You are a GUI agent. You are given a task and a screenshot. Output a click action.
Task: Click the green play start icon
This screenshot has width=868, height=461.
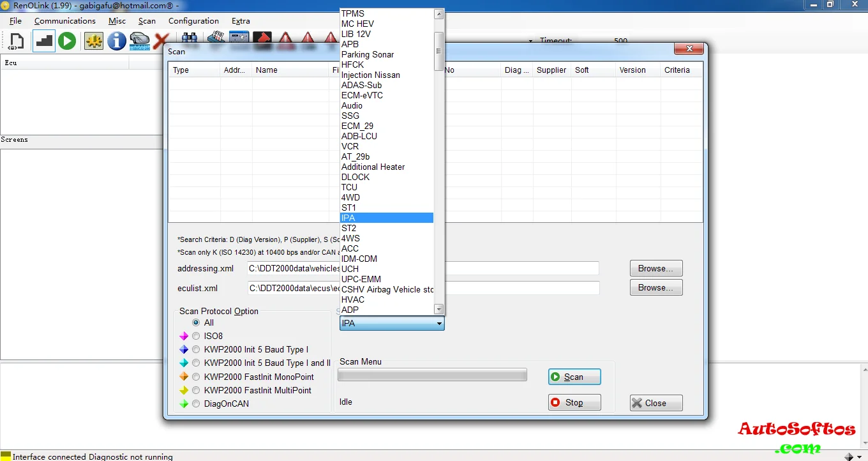click(x=67, y=42)
